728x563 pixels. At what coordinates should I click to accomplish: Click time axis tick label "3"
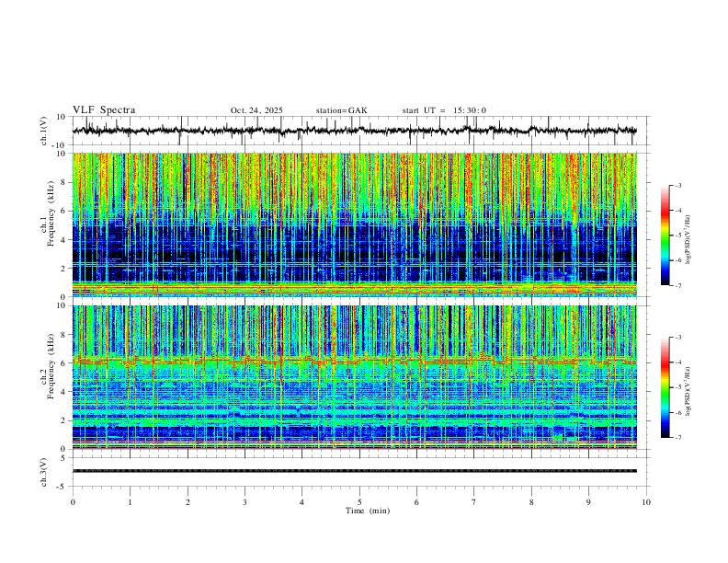[245, 502]
